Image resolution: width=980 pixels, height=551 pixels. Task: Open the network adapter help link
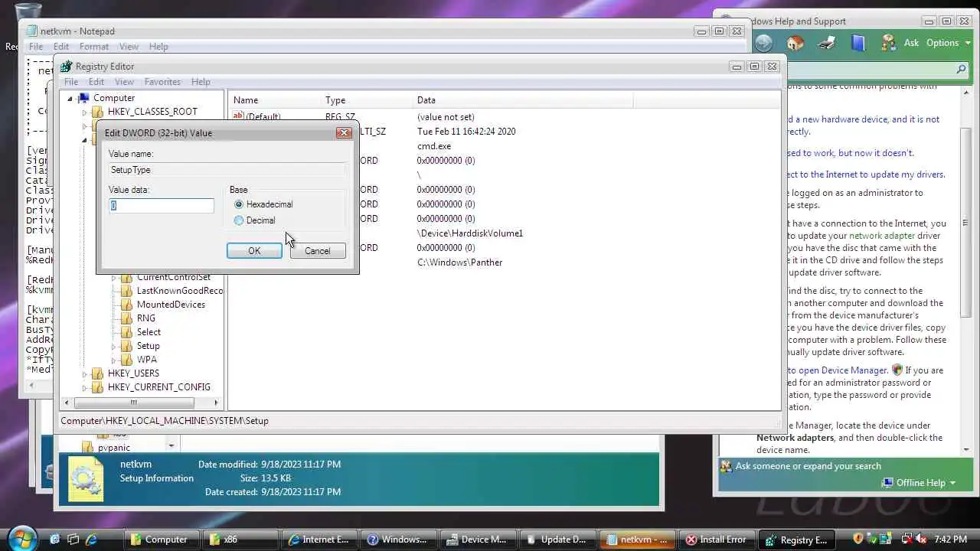[x=882, y=236]
